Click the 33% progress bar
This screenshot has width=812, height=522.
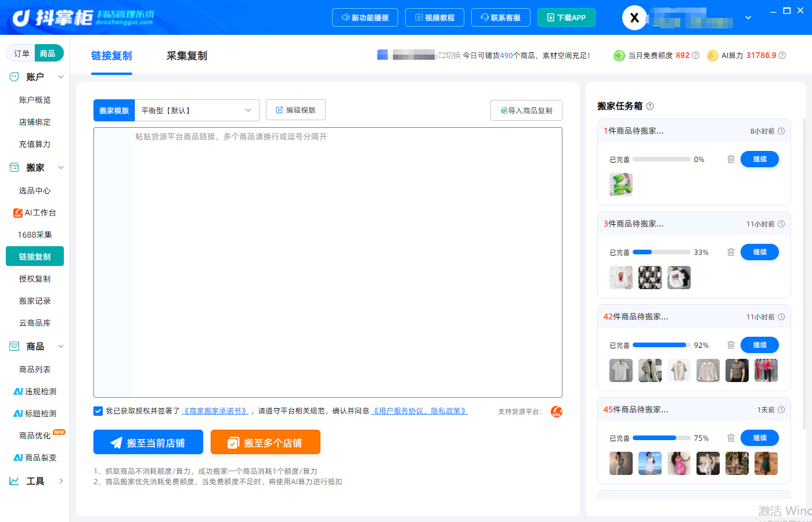pyautogui.click(x=662, y=252)
